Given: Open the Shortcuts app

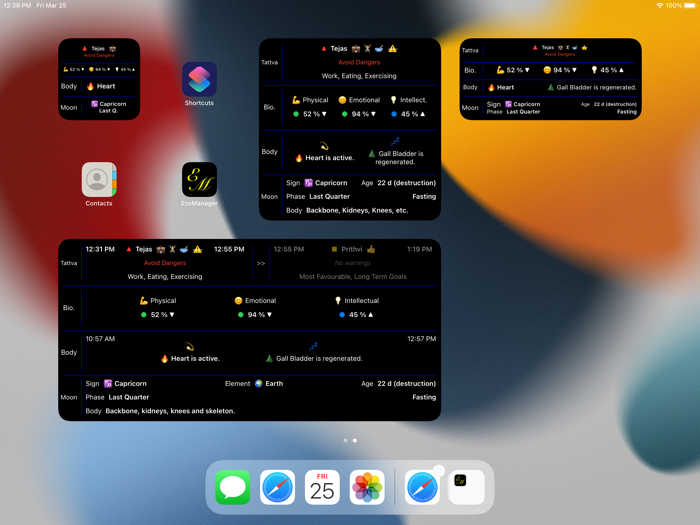Looking at the screenshot, I should 199,79.
